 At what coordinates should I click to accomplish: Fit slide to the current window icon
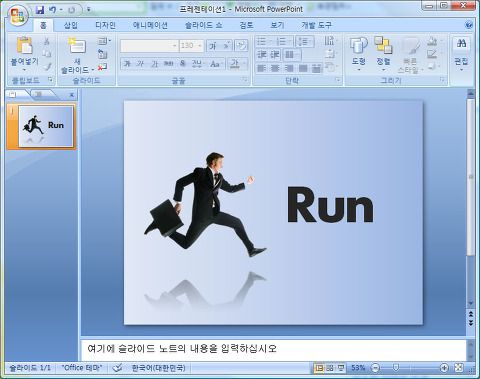(x=459, y=368)
